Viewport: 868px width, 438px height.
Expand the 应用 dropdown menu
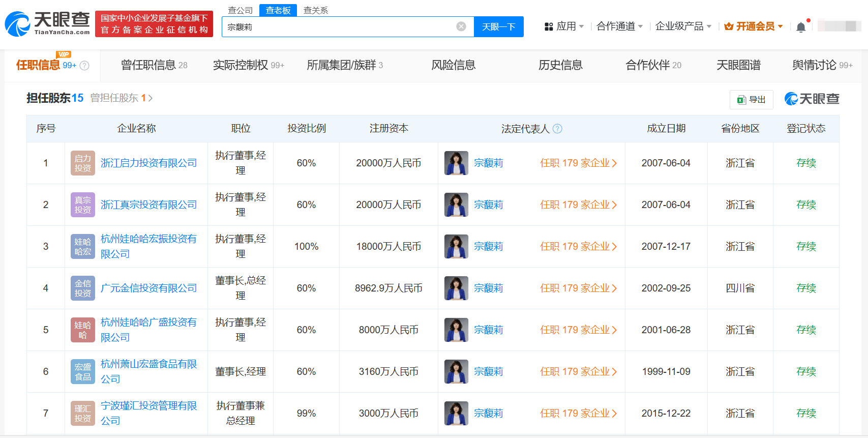click(x=564, y=26)
